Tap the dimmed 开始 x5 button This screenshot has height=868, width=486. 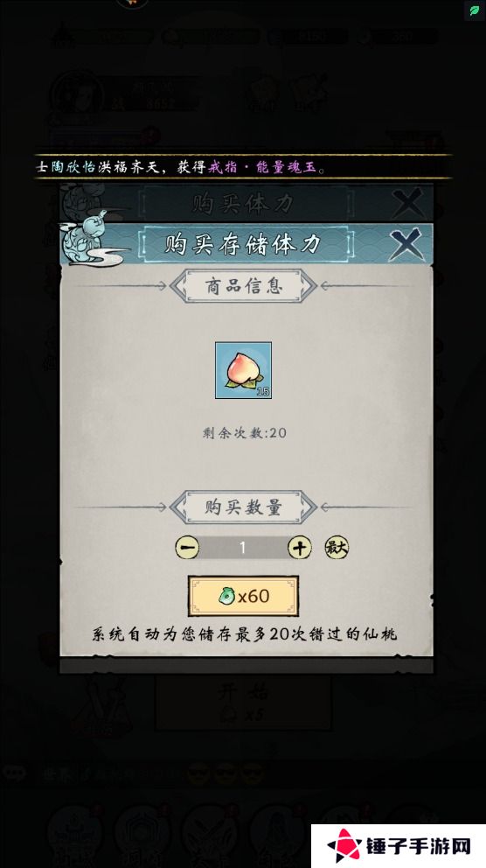pos(243,703)
